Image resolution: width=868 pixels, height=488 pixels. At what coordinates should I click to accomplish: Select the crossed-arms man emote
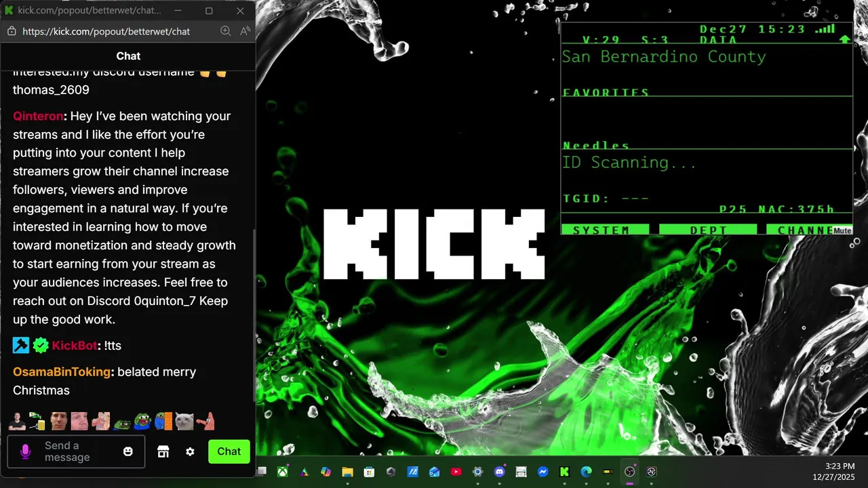[x=18, y=422]
